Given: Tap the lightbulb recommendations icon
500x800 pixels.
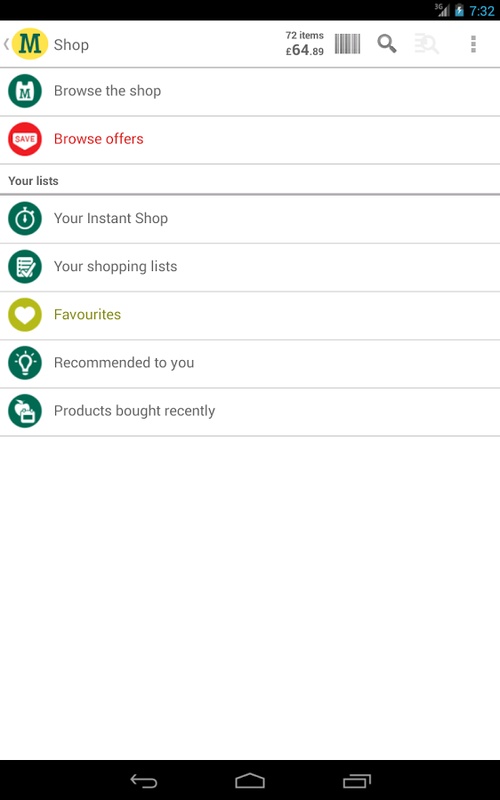Looking at the screenshot, I should tap(24, 362).
